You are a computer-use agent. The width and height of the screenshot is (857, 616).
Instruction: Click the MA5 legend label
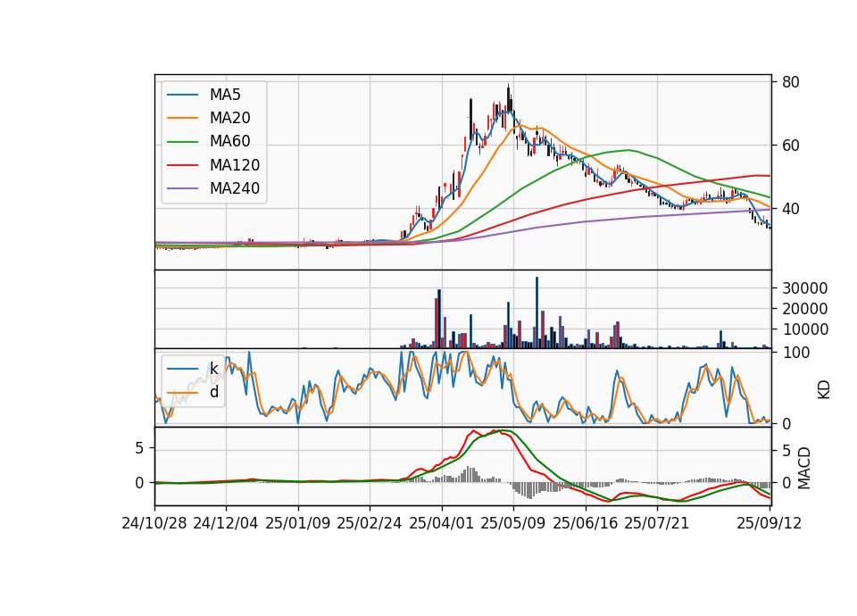225,95
